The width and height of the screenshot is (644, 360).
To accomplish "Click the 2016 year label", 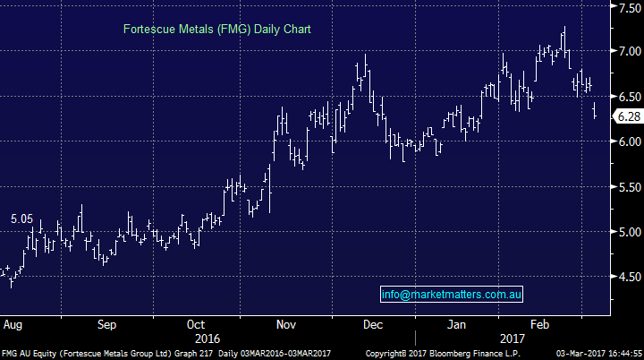I will click(x=208, y=339).
